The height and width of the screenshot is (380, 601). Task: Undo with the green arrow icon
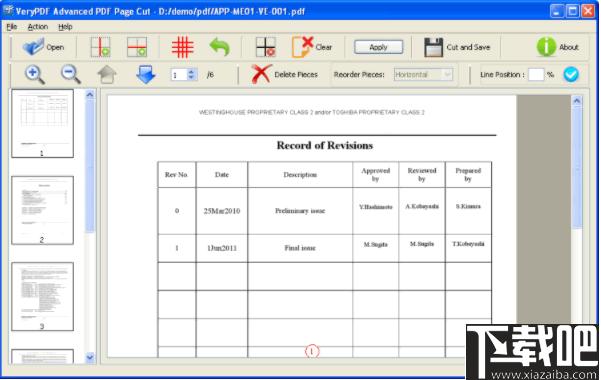click(x=220, y=47)
